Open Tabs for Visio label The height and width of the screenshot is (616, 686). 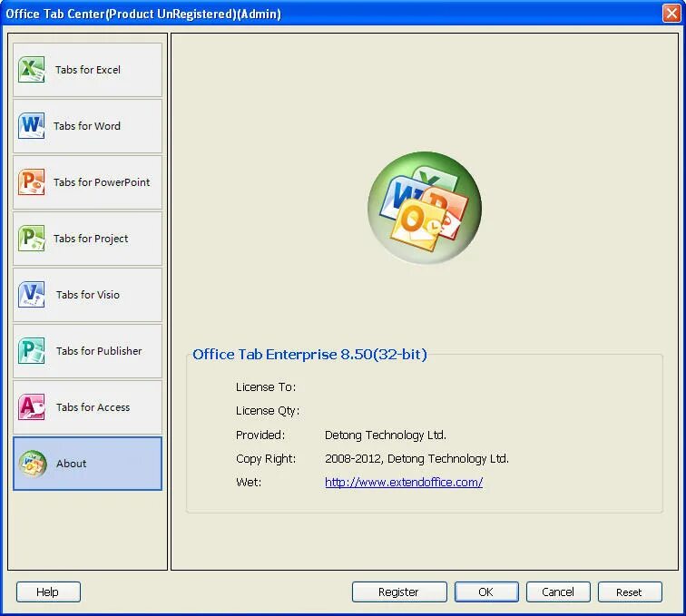(87, 295)
